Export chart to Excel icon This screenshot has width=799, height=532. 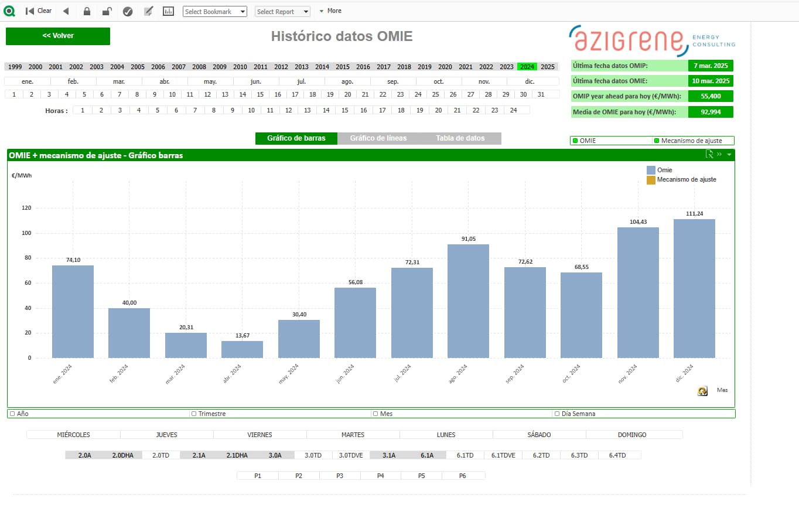coord(709,154)
